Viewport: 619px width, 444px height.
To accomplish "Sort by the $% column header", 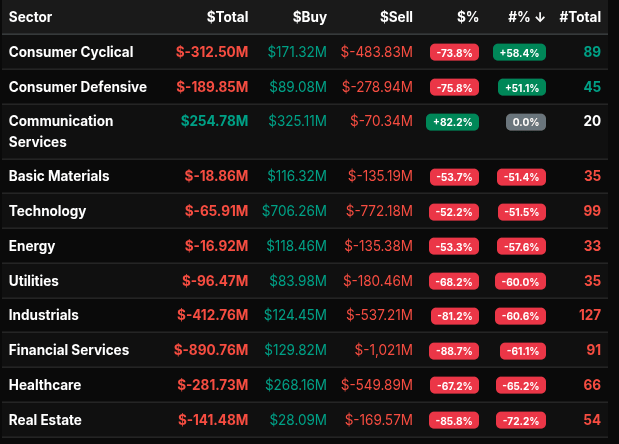I will pos(468,17).
